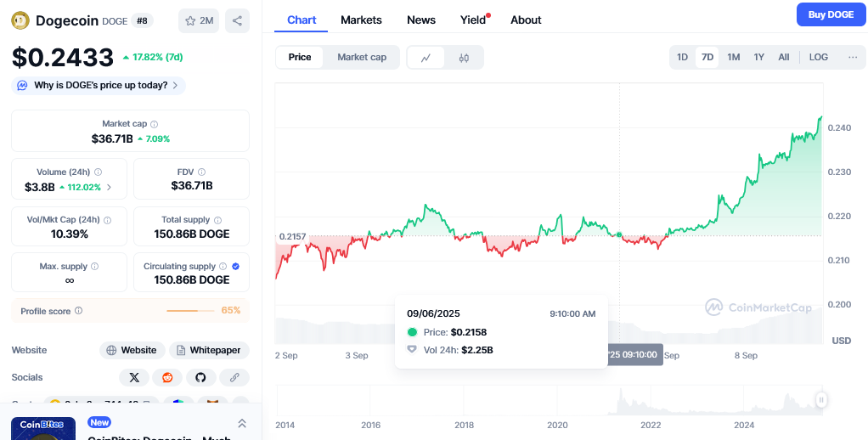This screenshot has height=440, width=868.
Task: Open the Chart tab
Action: pyautogui.click(x=302, y=20)
